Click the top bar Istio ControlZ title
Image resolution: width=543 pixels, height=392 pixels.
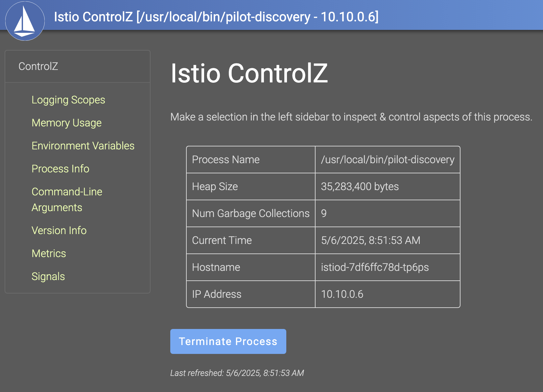(216, 17)
